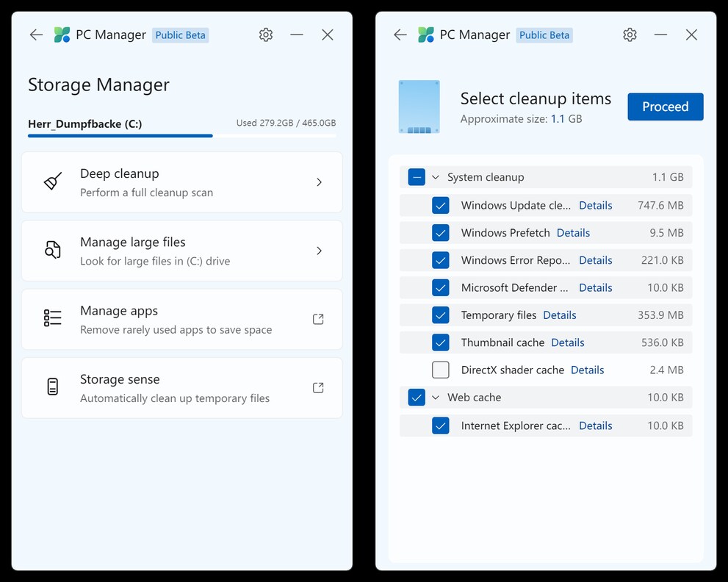Open Manage apps via its external link icon
This screenshot has height=582, width=728.
point(318,319)
